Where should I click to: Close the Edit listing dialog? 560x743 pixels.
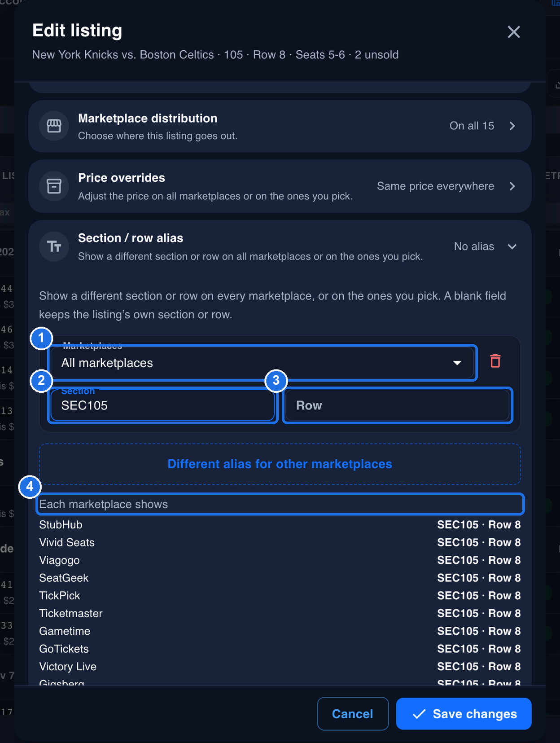click(x=513, y=32)
